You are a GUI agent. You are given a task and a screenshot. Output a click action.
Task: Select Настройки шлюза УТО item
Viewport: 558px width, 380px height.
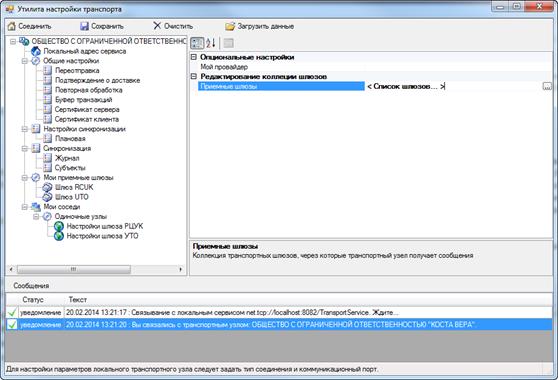102,236
